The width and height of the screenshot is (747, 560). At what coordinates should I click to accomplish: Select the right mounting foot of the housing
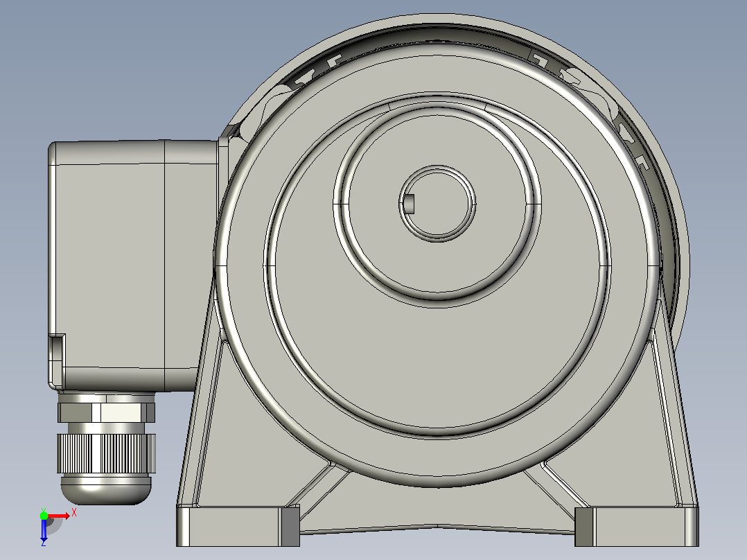click(637, 527)
